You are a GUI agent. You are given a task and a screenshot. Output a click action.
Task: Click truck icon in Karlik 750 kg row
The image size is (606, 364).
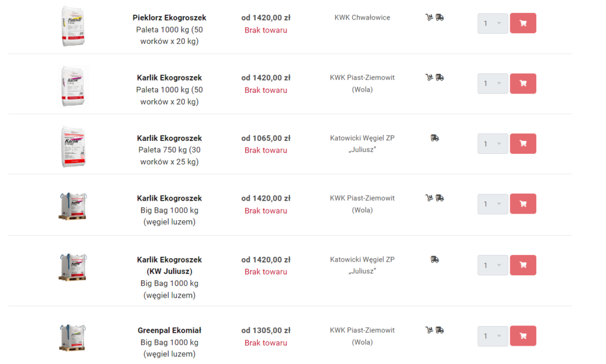coord(434,138)
